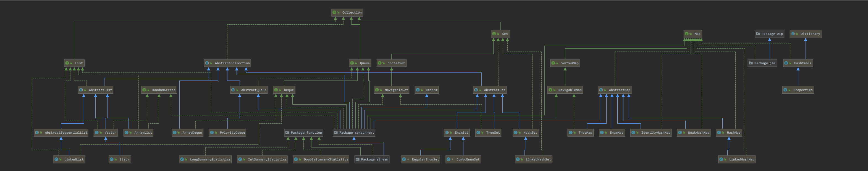Select the Hashtable class node
Viewport: 868px width, 171px height.
(x=798, y=63)
